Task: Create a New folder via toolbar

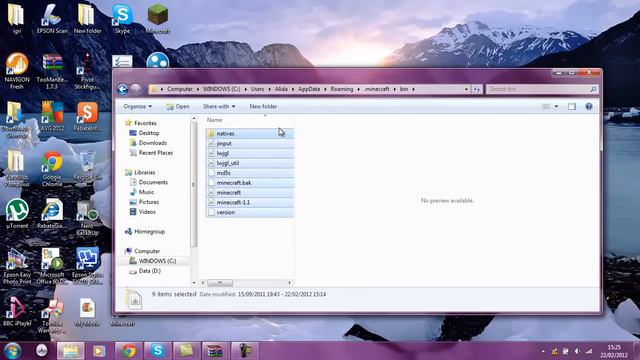Action: pos(263,106)
